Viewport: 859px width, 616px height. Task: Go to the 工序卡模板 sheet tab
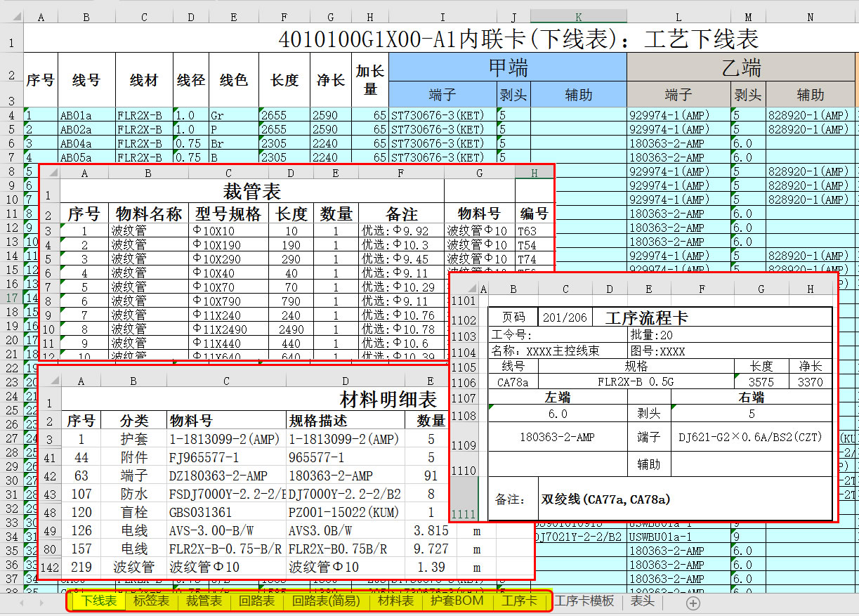(x=584, y=601)
